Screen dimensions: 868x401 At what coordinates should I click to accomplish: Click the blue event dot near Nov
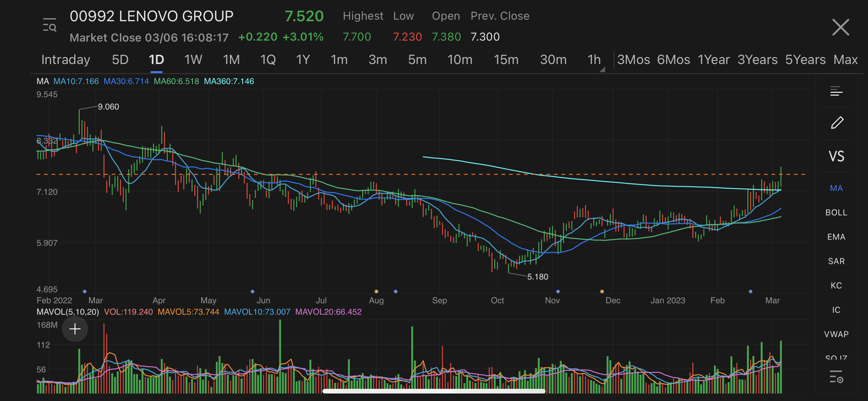(x=558, y=291)
